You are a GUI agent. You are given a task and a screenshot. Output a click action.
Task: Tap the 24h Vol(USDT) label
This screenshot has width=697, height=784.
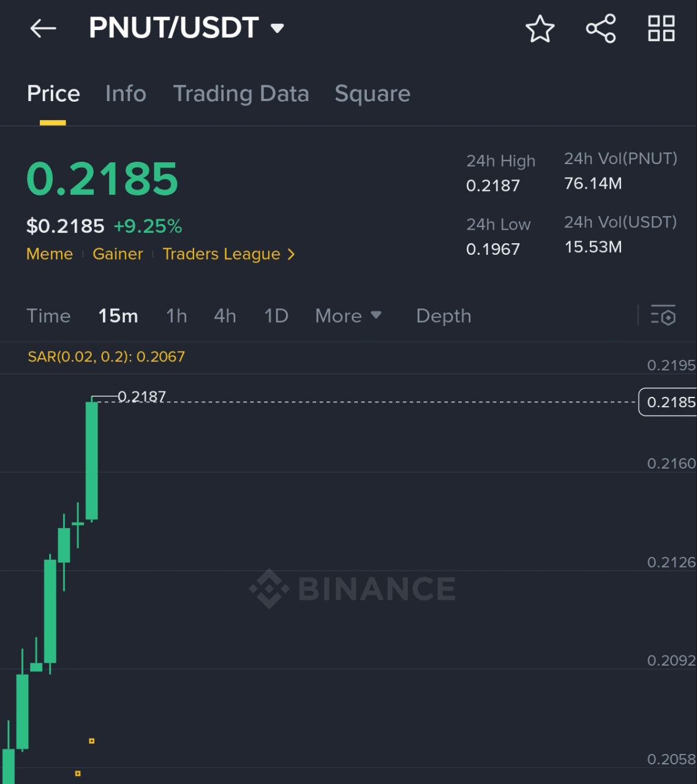click(620, 222)
